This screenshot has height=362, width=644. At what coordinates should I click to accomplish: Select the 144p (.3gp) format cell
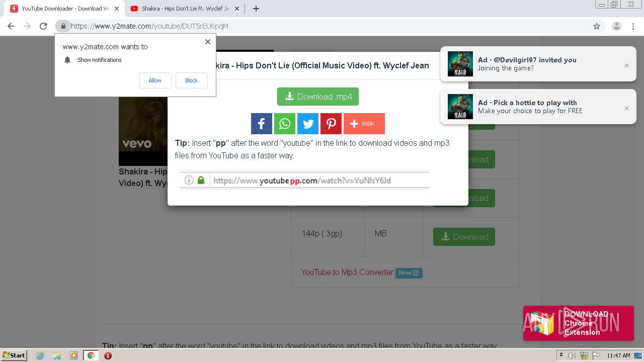click(x=328, y=237)
